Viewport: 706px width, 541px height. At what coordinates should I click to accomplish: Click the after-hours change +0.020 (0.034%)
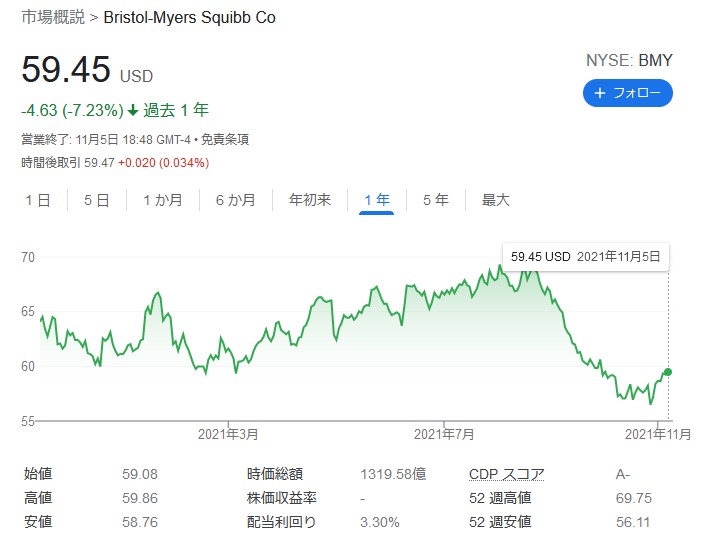(164, 162)
